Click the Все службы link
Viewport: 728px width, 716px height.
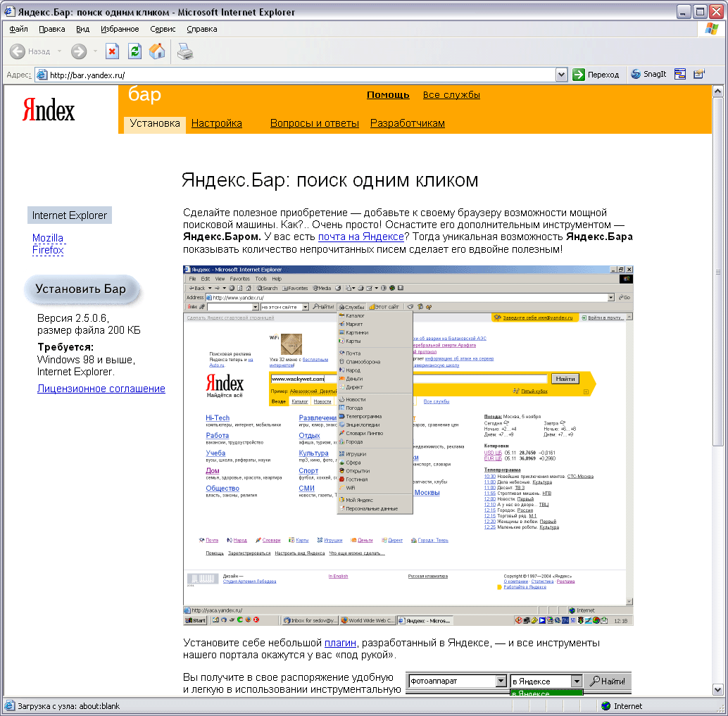pos(451,95)
